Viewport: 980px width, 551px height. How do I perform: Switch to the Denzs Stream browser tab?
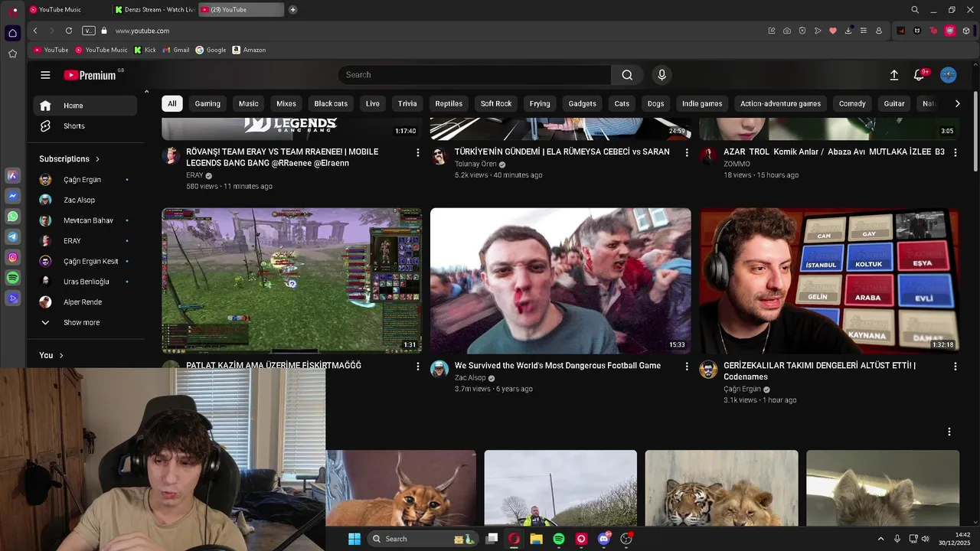click(155, 10)
